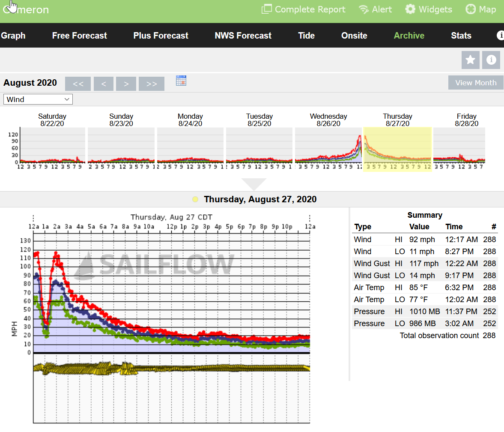Viewport: 504px width, 432px height.
Task: Click the gray info button below navigation
Action: [x=491, y=60]
